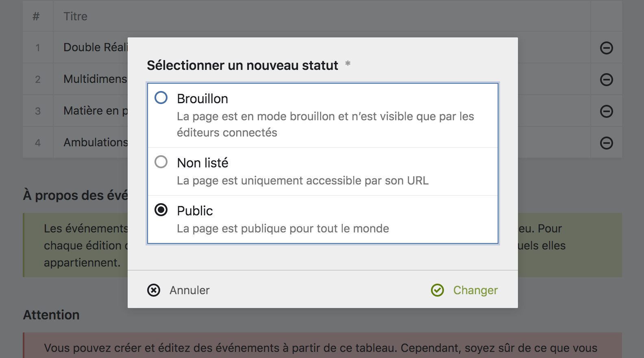The width and height of the screenshot is (644, 358).
Task: Click the circled X icon next to Annuler
Action: click(154, 290)
